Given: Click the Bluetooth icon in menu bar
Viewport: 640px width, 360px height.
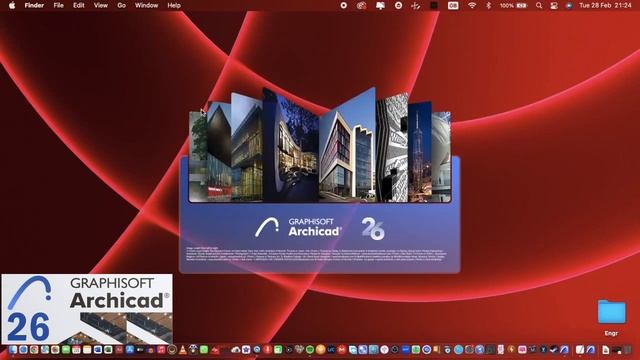Looking at the screenshot, I should pos(488,5).
